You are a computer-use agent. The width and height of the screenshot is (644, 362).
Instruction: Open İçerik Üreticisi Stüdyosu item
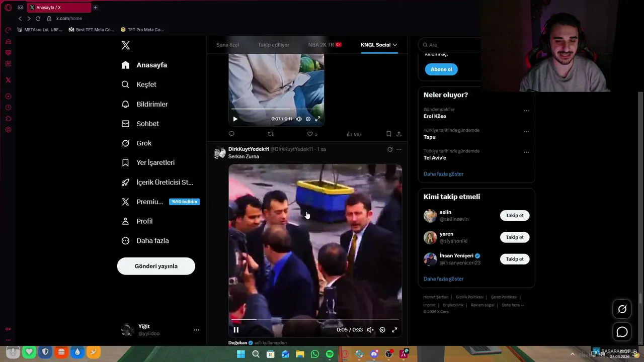pos(157,182)
